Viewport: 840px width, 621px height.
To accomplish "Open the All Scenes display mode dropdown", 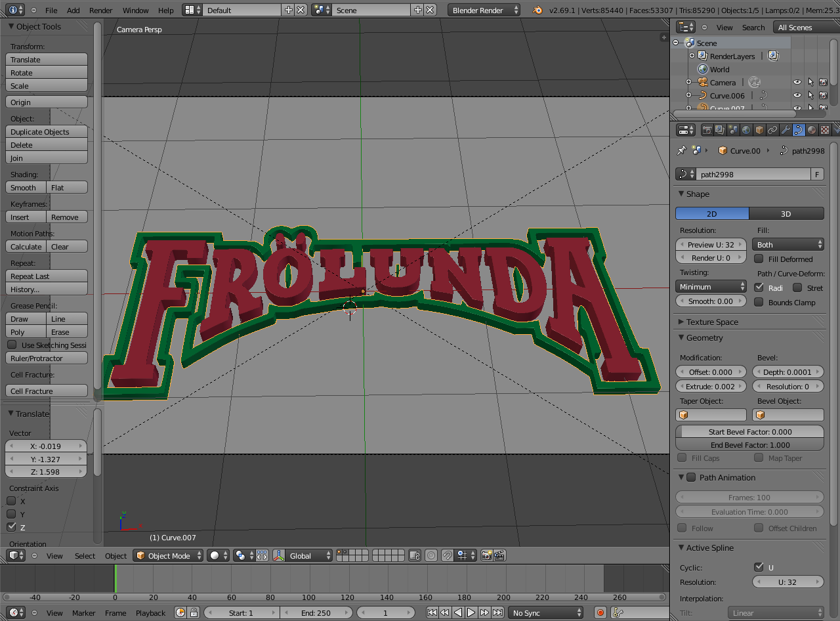I will 806,27.
